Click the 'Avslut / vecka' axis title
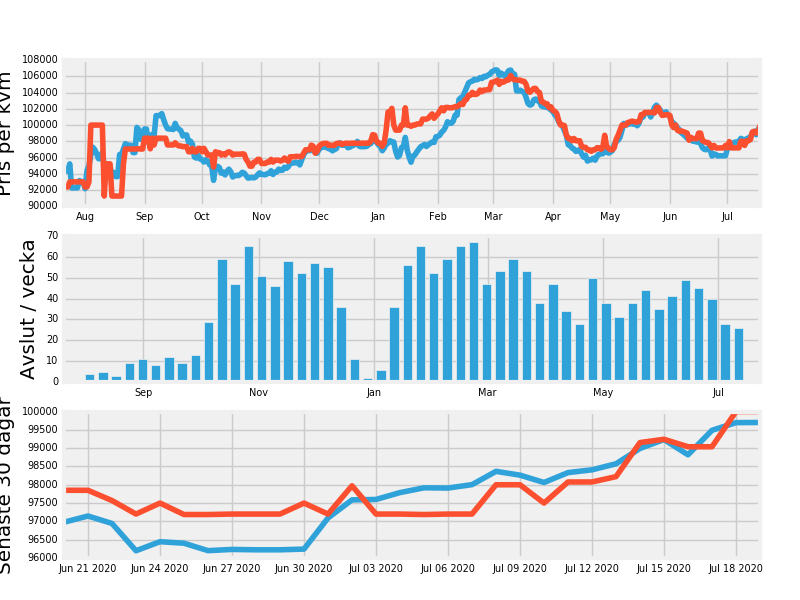The width and height of the screenshot is (800, 600). 28,309
